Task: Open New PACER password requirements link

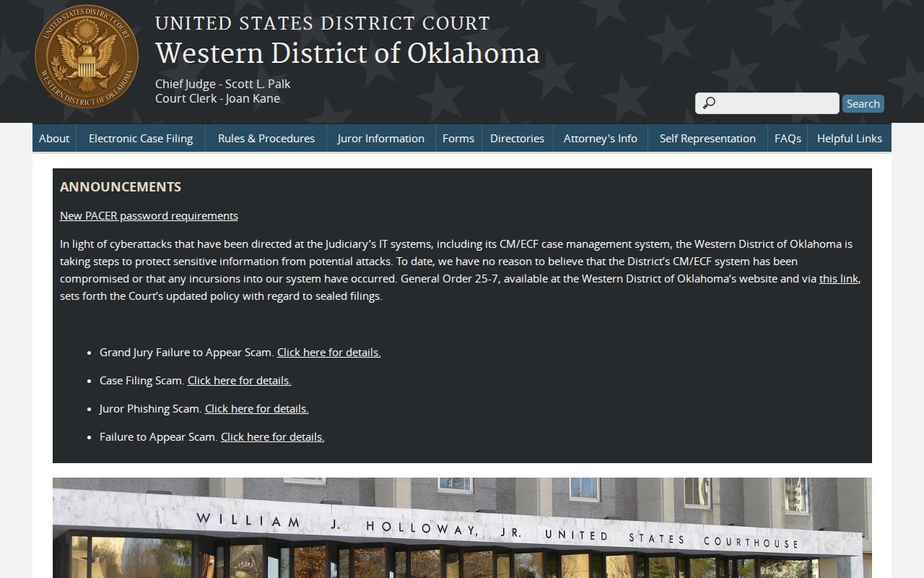Action: click(x=149, y=215)
